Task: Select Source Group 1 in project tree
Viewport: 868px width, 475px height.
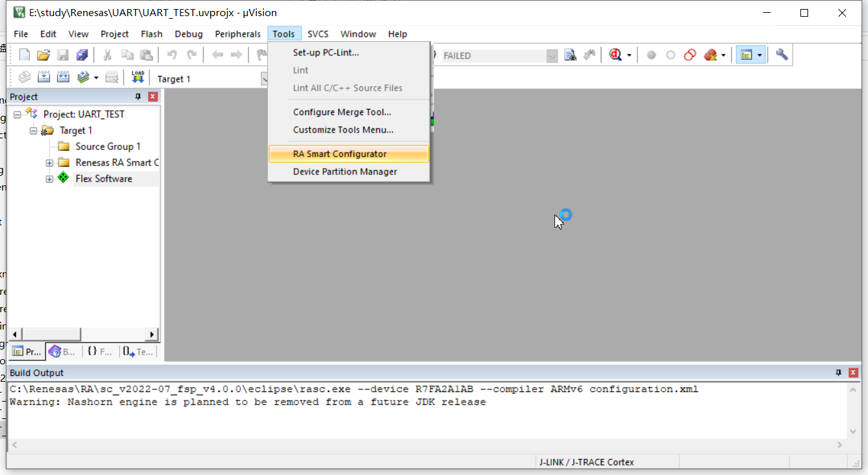Action: 108,147
